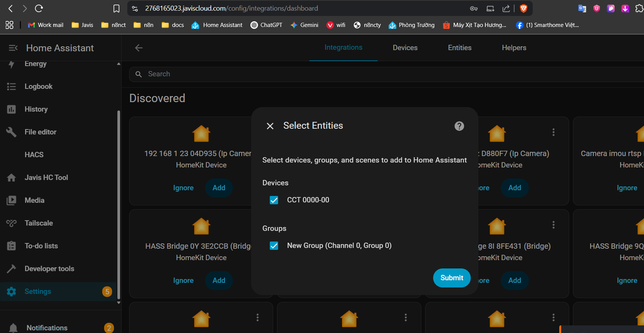Open help for Select Entities dialog

click(459, 126)
